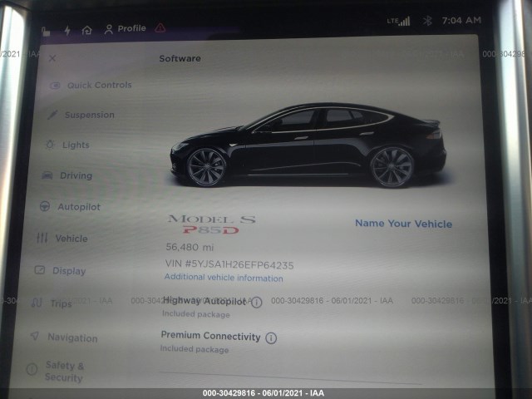Viewport: 532px width, 399px height.
Task: Open the Suspension settings
Action: pyautogui.click(x=81, y=115)
